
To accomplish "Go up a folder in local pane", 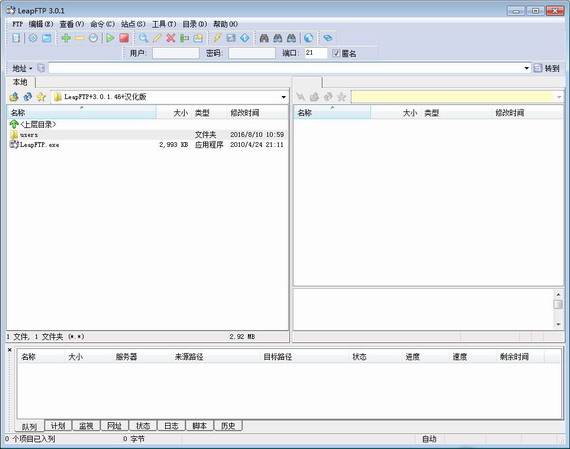I will [14, 97].
